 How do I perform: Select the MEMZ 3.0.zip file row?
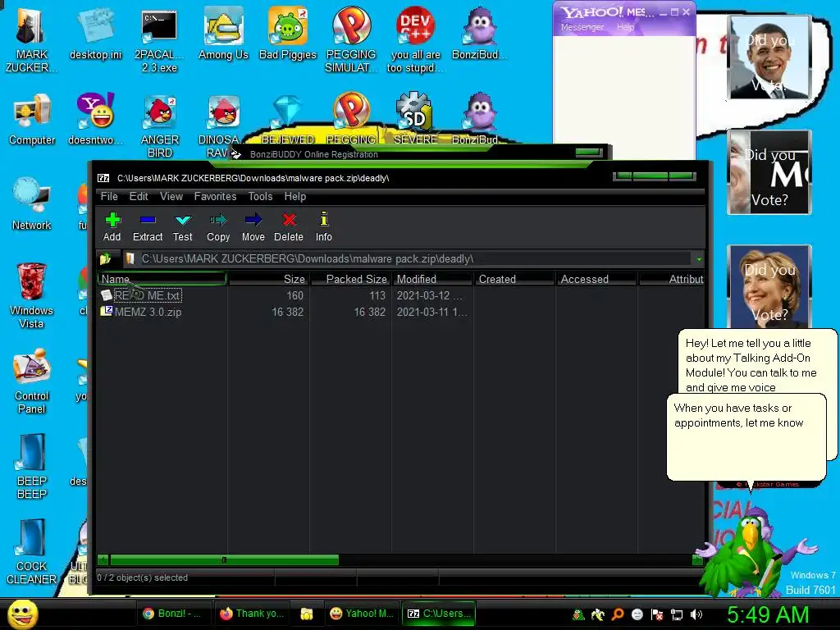tap(141, 312)
